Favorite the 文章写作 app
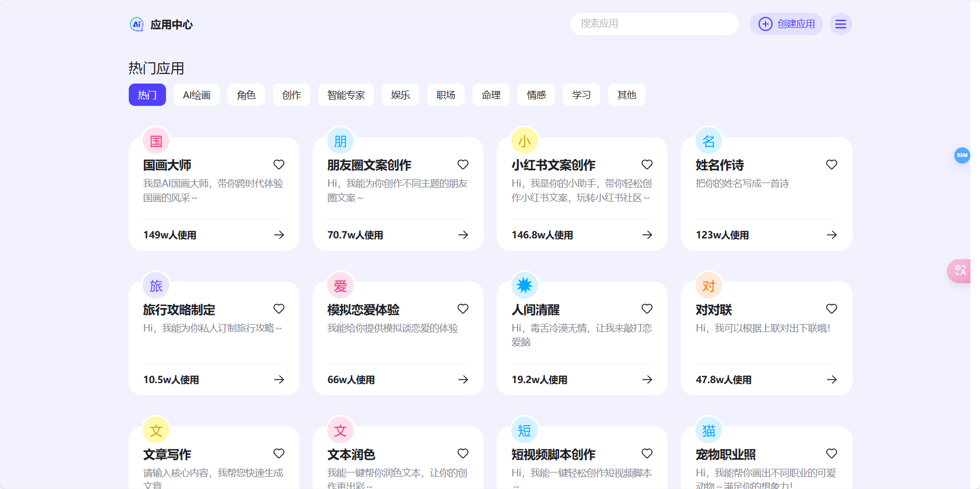The width and height of the screenshot is (980, 489). tap(279, 453)
